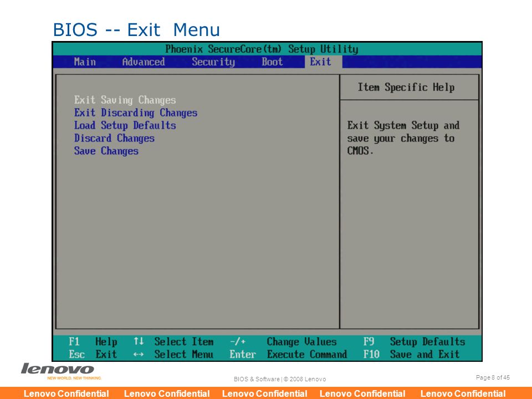The height and width of the screenshot is (399, 532).
Task: Open the Main tab in BIOS
Action: pos(85,62)
